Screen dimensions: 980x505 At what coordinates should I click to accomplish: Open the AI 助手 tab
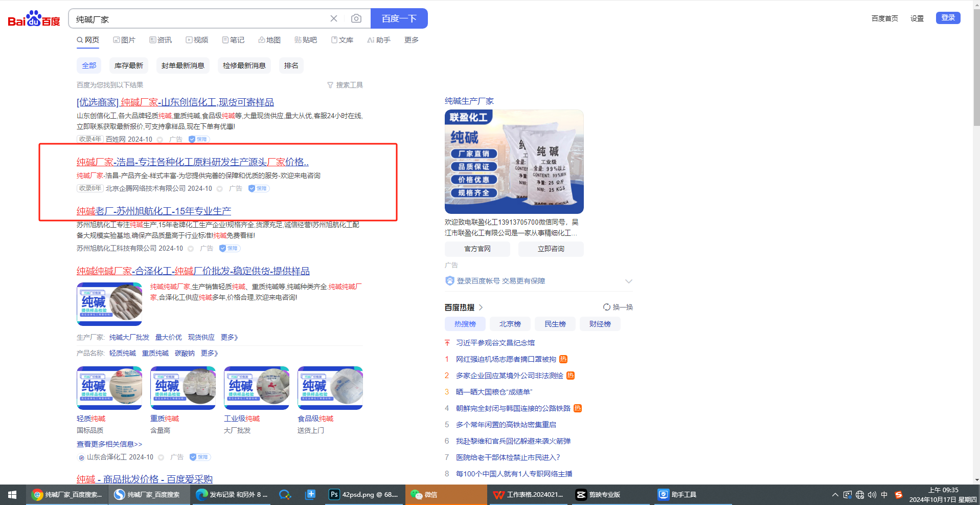(379, 40)
